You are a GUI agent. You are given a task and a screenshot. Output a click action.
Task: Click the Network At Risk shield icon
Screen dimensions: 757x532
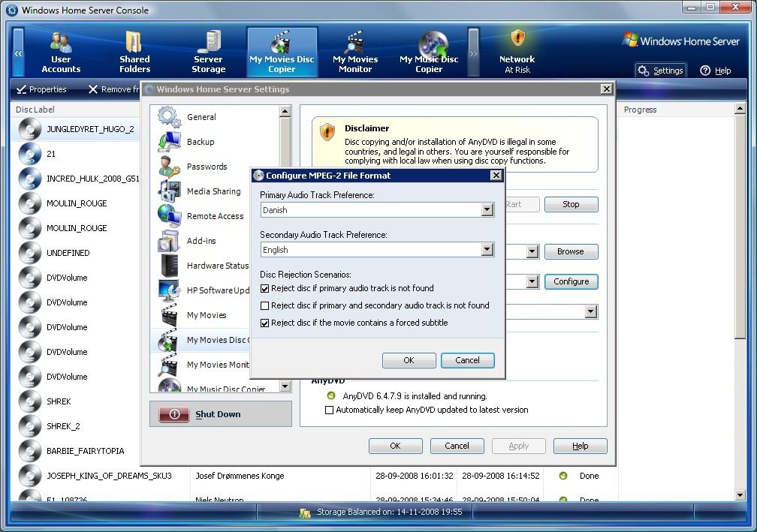pyautogui.click(x=517, y=38)
